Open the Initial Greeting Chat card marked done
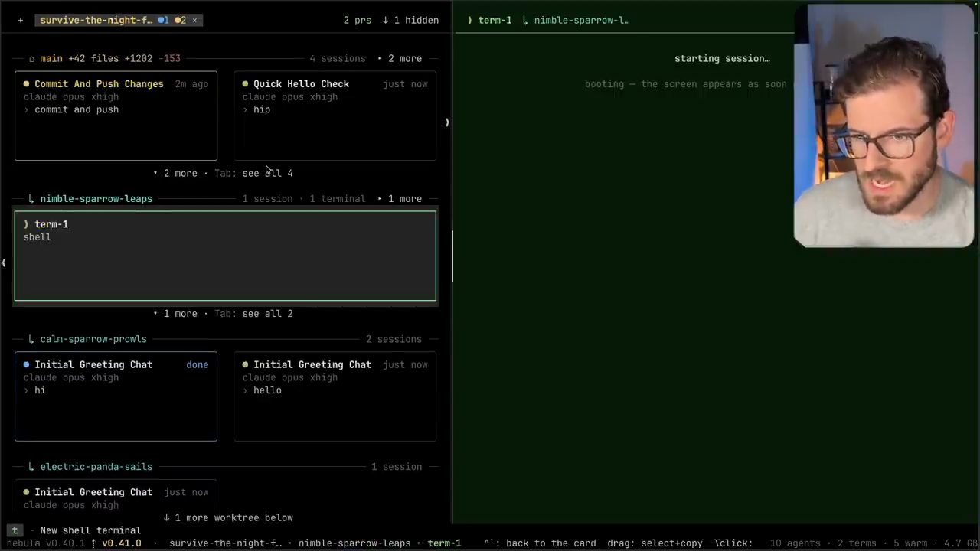Image resolution: width=980 pixels, height=551 pixels. click(116, 396)
